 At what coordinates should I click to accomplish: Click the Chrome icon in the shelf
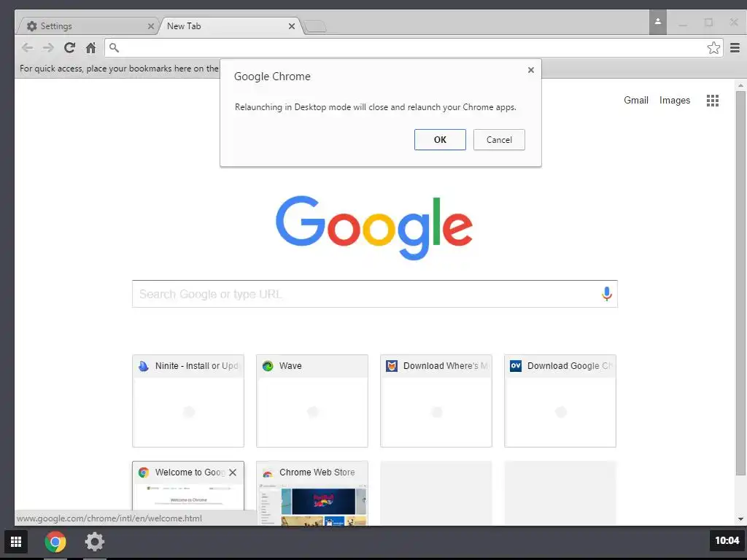55,542
